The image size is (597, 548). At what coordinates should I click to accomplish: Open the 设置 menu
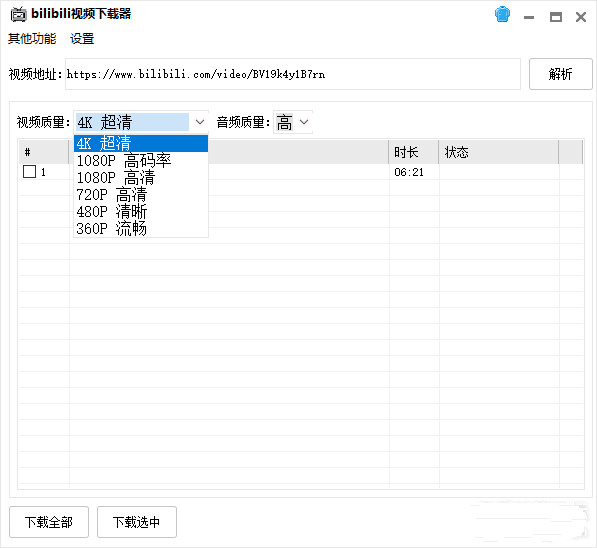(x=82, y=38)
